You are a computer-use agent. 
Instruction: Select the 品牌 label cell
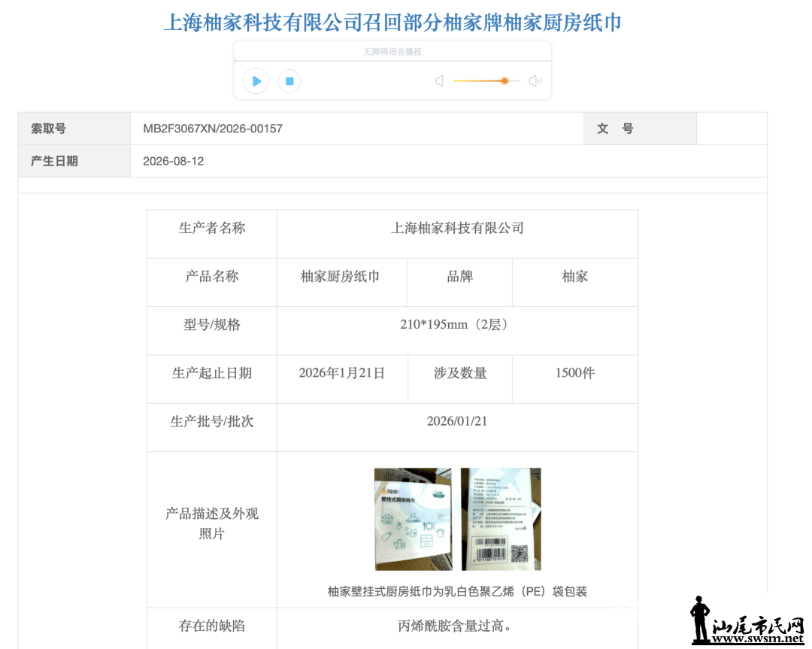(x=460, y=282)
